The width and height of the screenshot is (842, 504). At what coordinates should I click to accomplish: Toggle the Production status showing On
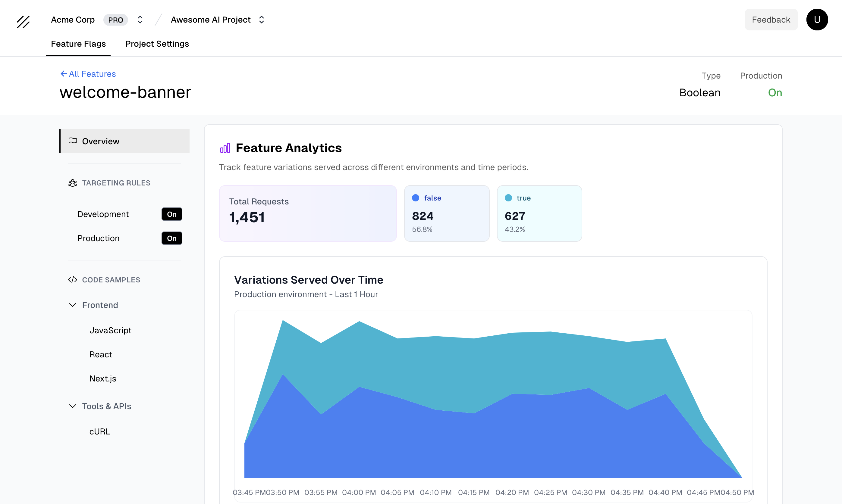coord(775,92)
